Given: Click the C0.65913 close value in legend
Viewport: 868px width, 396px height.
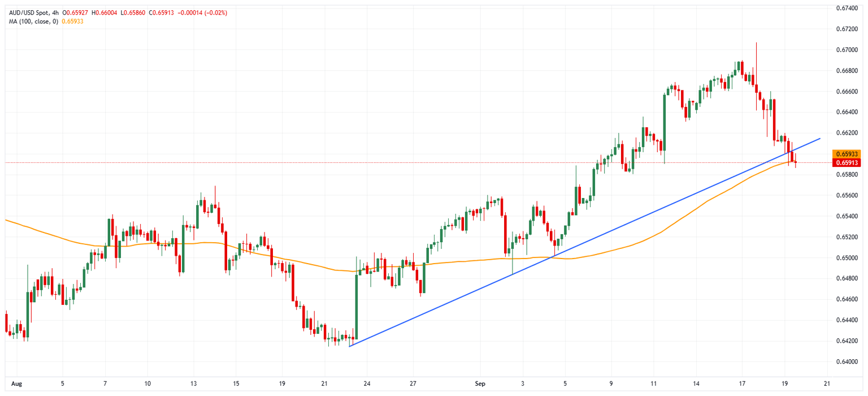Looking at the screenshot, I should tap(162, 10).
